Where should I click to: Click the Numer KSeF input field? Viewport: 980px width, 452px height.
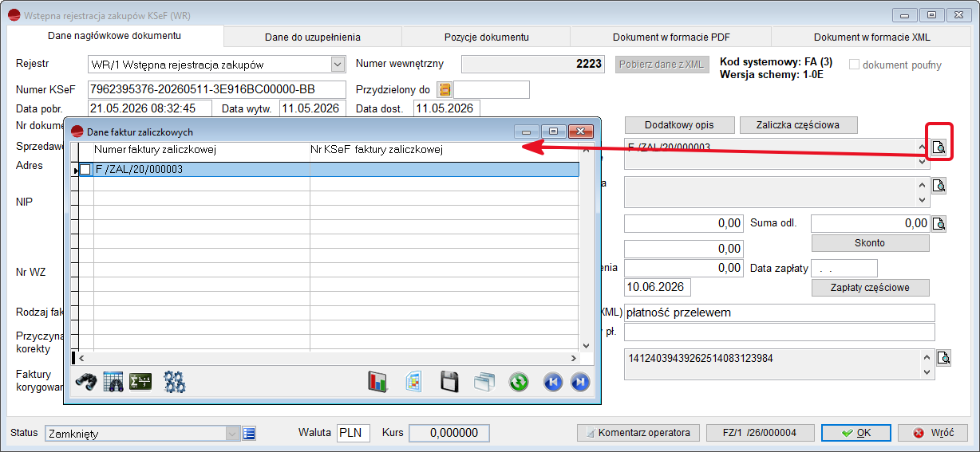216,89
